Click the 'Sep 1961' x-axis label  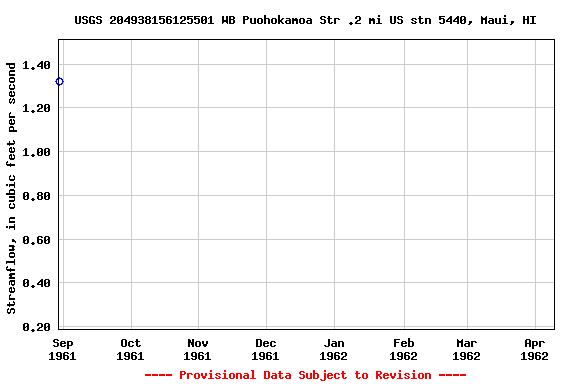pos(62,349)
